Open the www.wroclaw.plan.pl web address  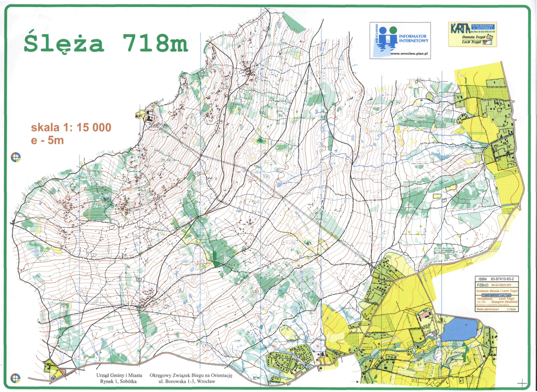tap(409, 54)
